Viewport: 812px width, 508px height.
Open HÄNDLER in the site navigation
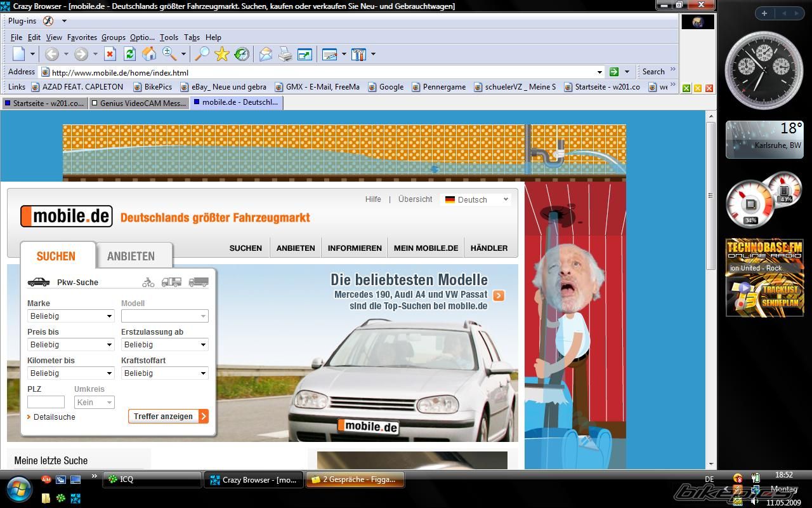[489, 248]
